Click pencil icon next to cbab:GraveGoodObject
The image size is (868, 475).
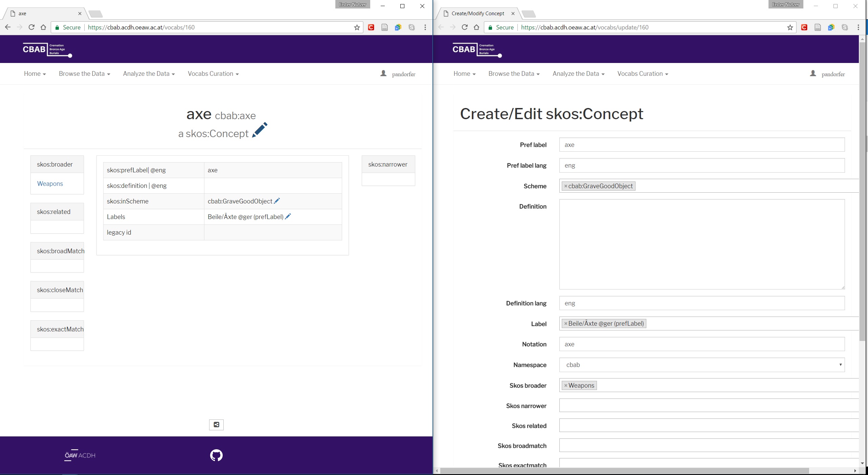(277, 201)
